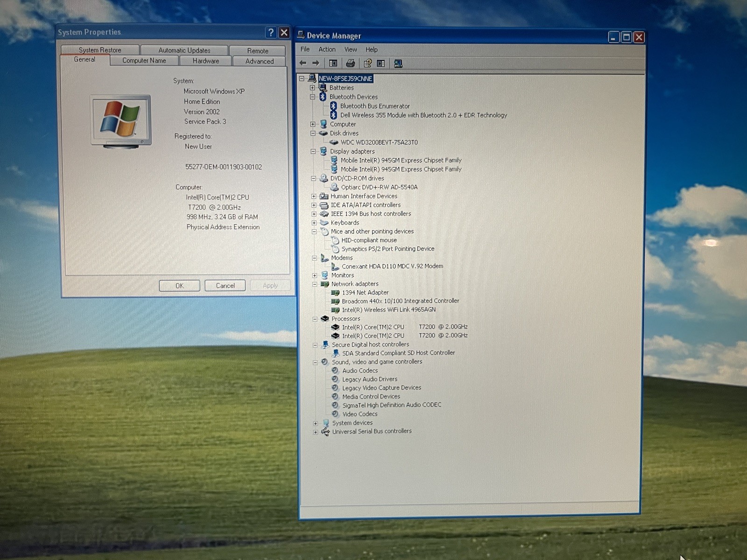Expand the Batteries node
The height and width of the screenshot is (560, 747).
[x=312, y=88]
